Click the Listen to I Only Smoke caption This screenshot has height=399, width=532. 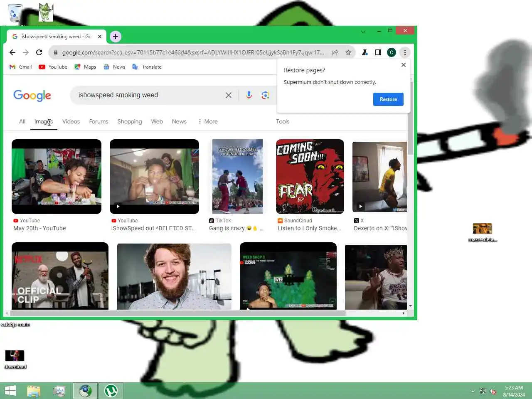pos(309,228)
